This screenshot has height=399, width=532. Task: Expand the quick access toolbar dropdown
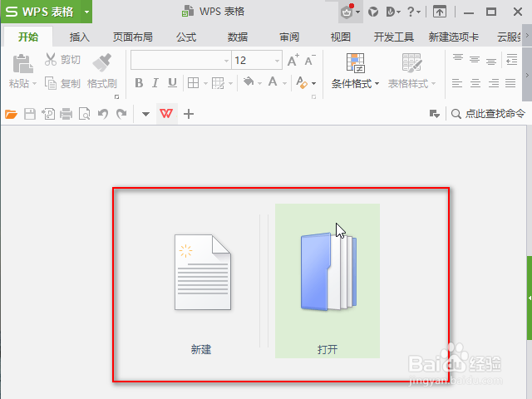(146, 115)
